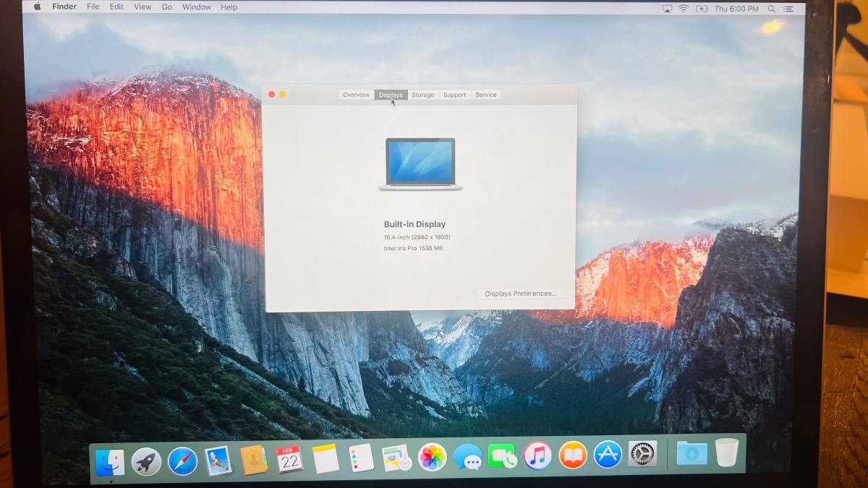Open the Apple logo menu
868x488 pixels.
38,7
